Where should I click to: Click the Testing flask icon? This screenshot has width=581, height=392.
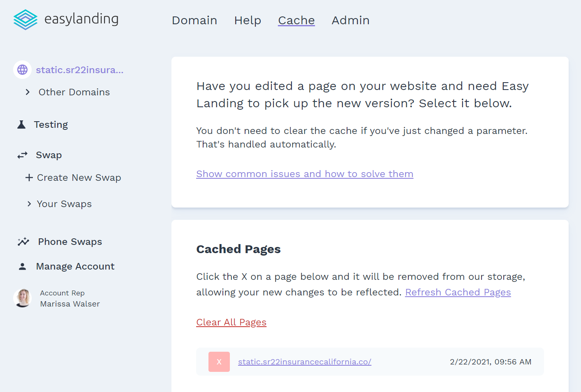(x=21, y=125)
